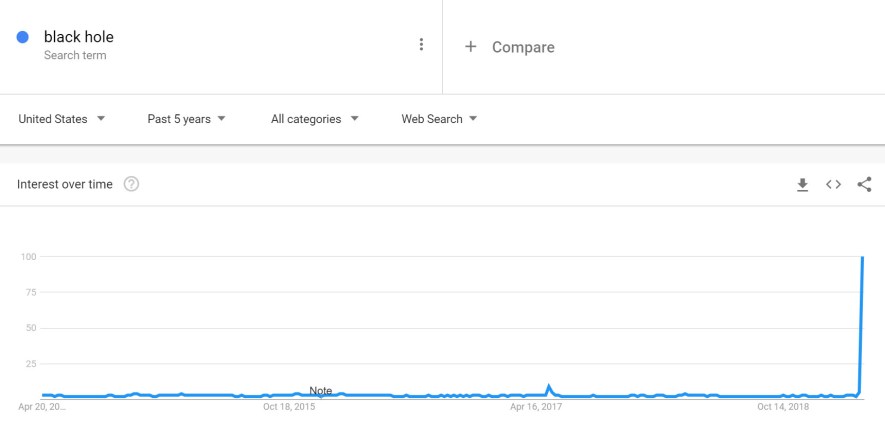Open help icon beside Interest over time

pos(132,184)
